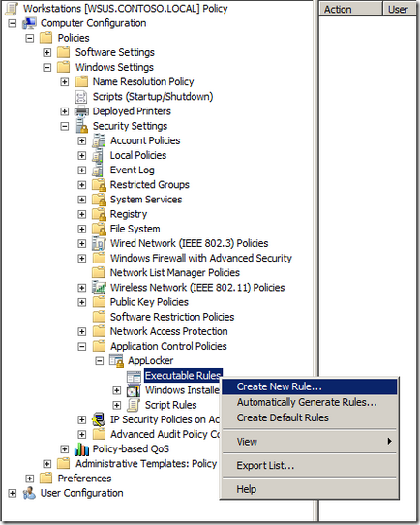
Task: Collapse the Security Settings node
Action: click(65, 126)
